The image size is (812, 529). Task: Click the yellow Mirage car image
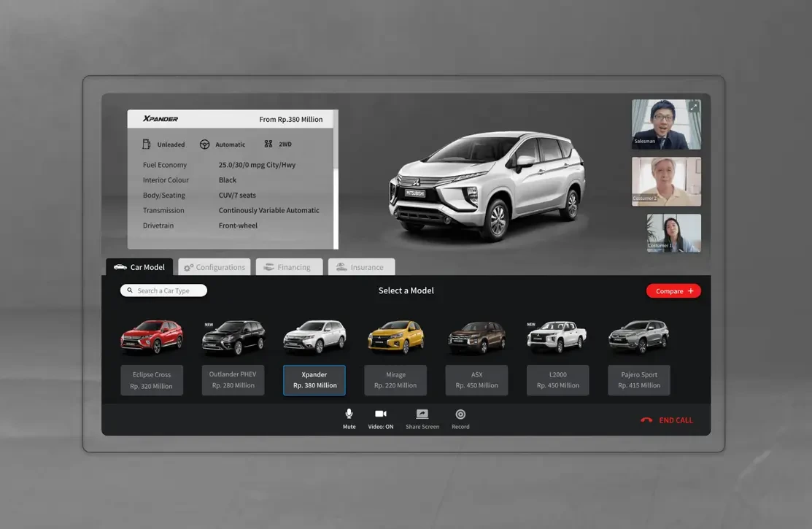pos(395,337)
